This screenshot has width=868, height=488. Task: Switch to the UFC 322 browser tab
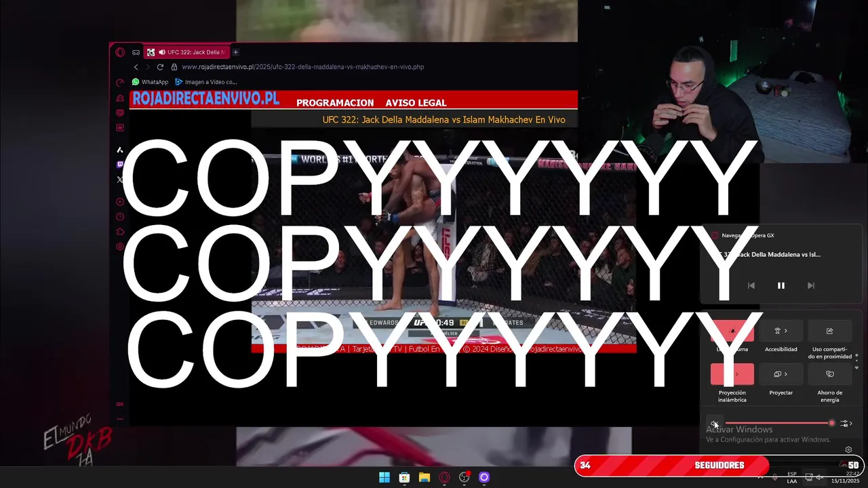coord(188,52)
